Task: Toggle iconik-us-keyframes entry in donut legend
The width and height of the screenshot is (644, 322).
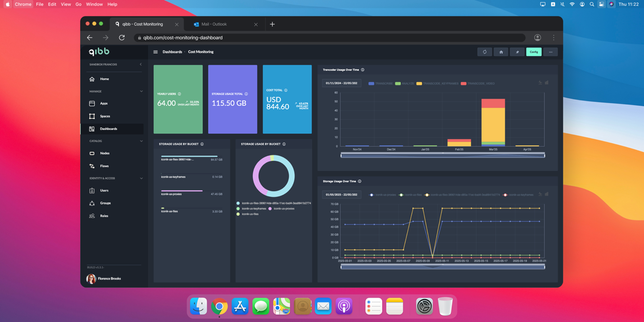Action: click(251, 209)
